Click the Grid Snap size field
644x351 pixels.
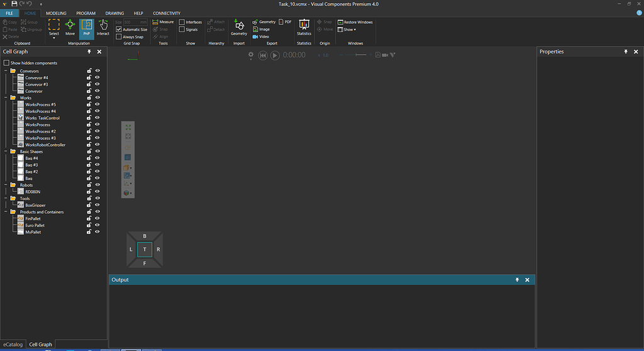click(x=135, y=22)
